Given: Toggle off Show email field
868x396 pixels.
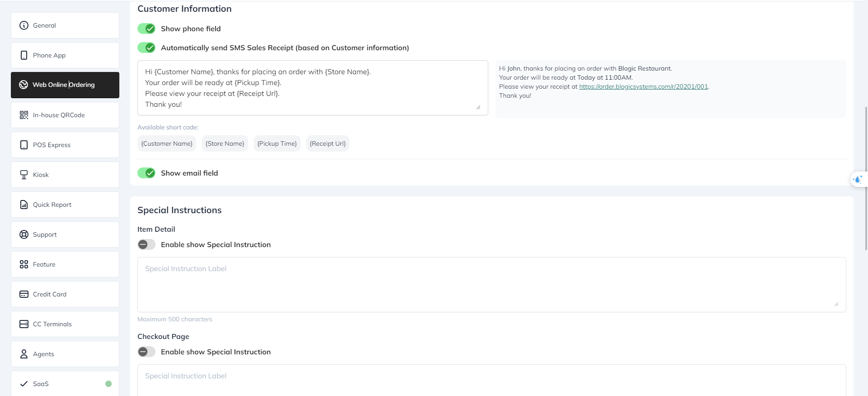Looking at the screenshot, I should [x=146, y=173].
